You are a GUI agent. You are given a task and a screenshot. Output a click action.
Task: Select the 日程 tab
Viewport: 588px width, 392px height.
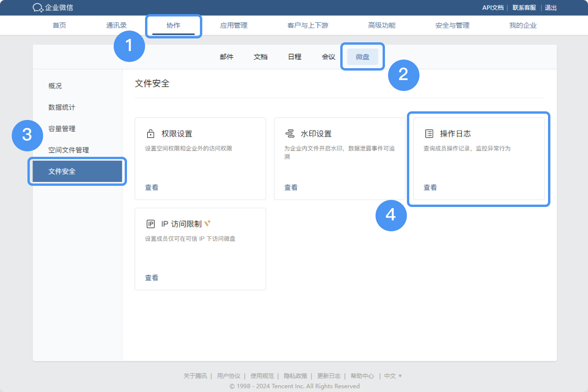pos(294,56)
